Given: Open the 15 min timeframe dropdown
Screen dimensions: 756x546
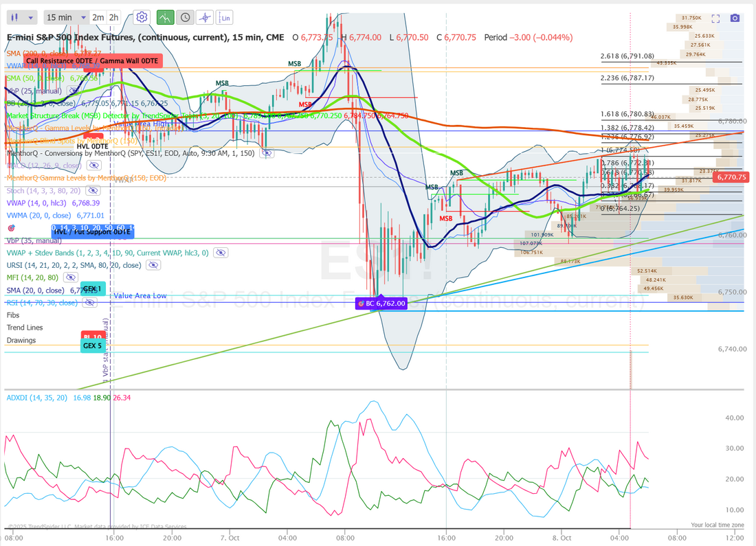Looking at the screenshot, I should point(66,17).
